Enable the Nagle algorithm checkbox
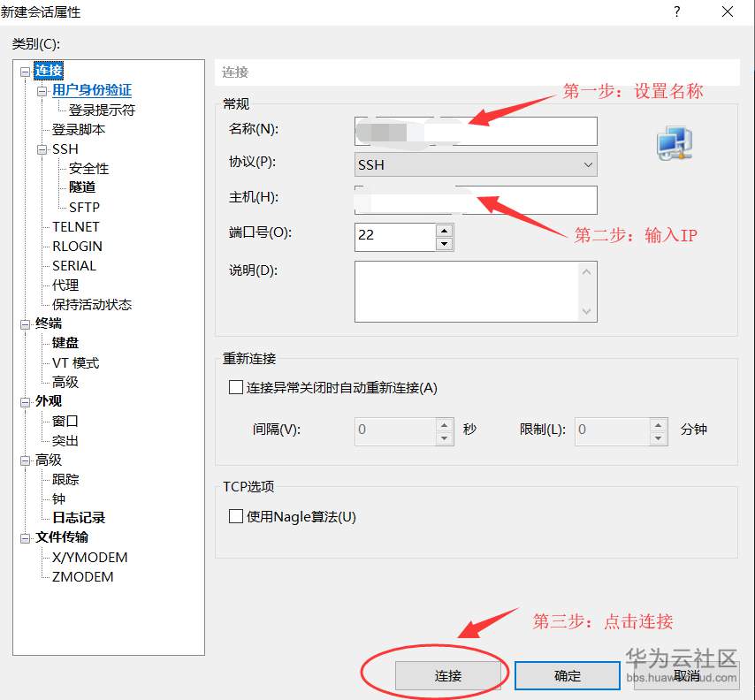This screenshot has width=755, height=700. tap(235, 516)
